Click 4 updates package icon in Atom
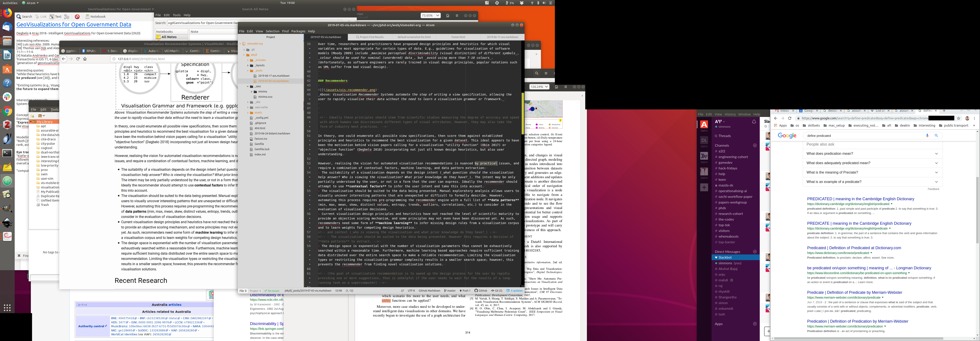Image resolution: width=980 pixels, height=341 pixels. click(514, 291)
